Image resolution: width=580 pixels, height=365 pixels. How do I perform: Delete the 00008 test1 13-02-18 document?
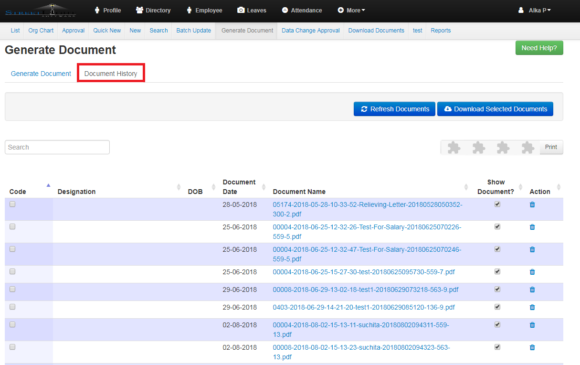click(x=532, y=290)
